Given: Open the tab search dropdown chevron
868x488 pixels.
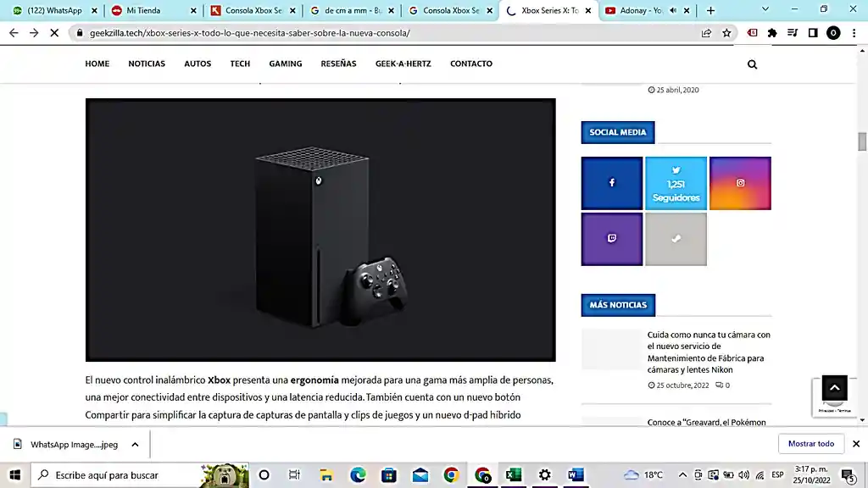Looking at the screenshot, I should [x=765, y=9].
